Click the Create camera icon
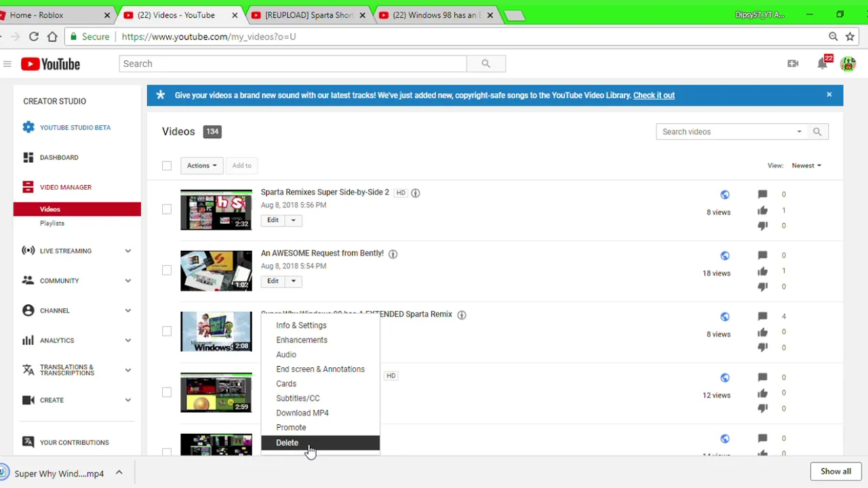This screenshot has width=868, height=488. coord(28,400)
